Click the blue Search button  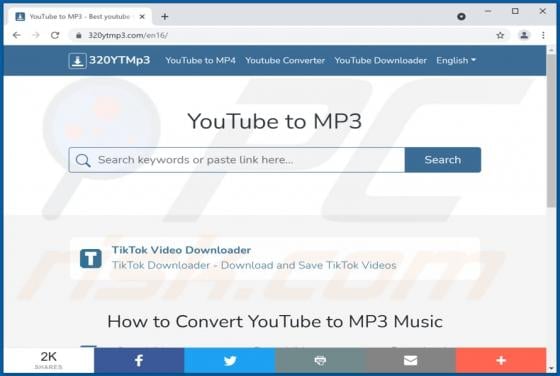(443, 160)
